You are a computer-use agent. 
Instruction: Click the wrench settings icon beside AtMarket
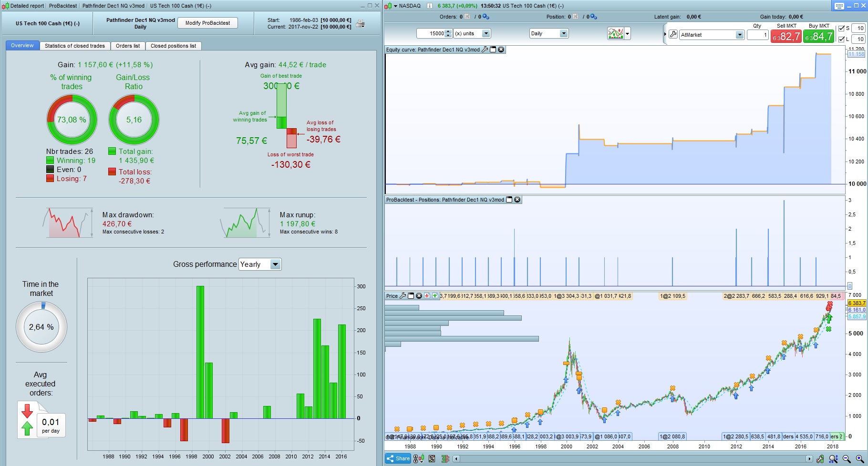pos(673,34)
